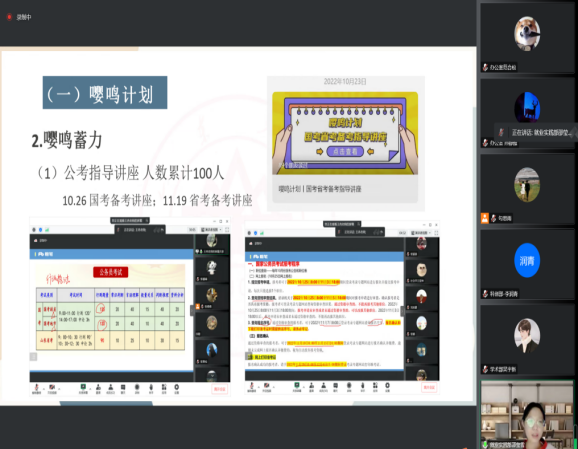Open the 嘤鸣计划 国考省考备考指导讲座 caption link
This screenshot has height=449, width=578.
320,189
